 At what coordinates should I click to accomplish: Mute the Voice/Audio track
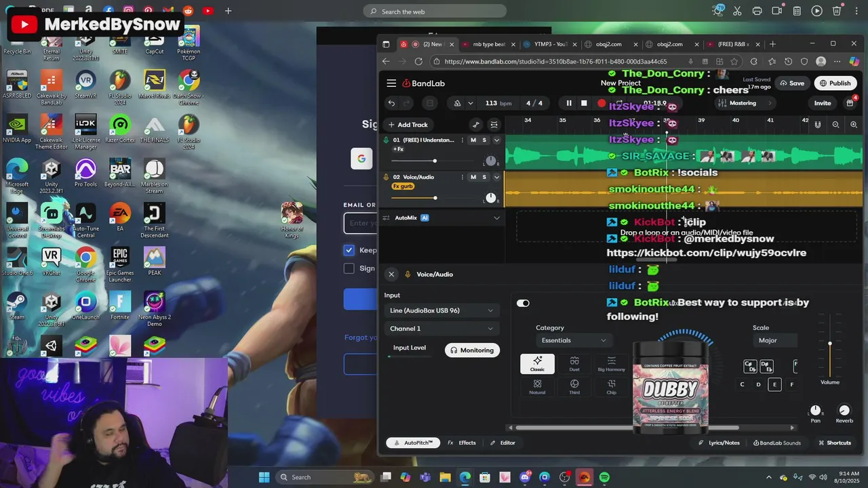[473, 177]
